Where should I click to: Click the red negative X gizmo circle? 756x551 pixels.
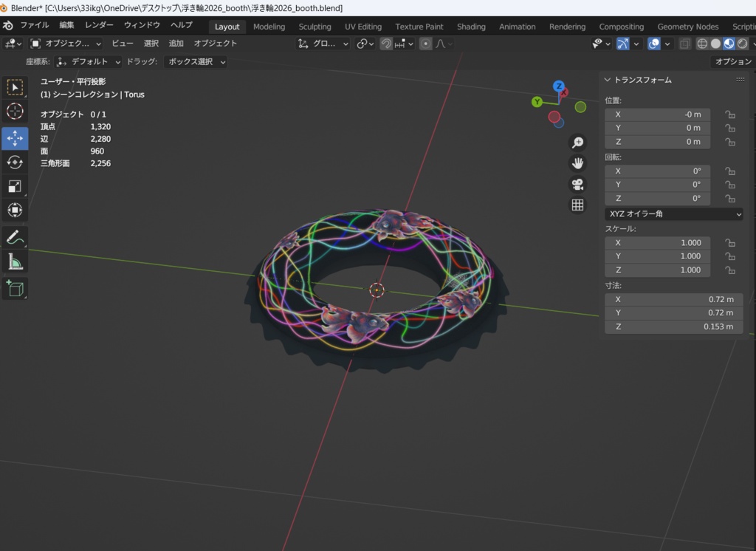[x=554, y=116]
